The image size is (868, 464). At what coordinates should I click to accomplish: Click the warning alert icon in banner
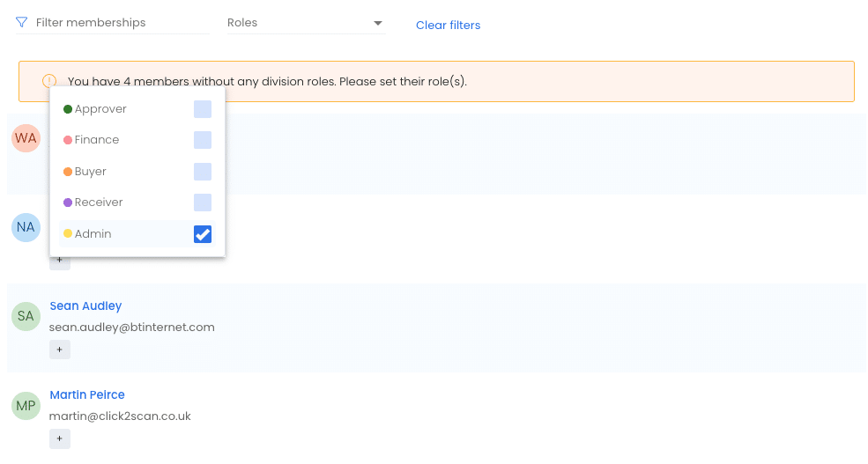pos(49,81)
